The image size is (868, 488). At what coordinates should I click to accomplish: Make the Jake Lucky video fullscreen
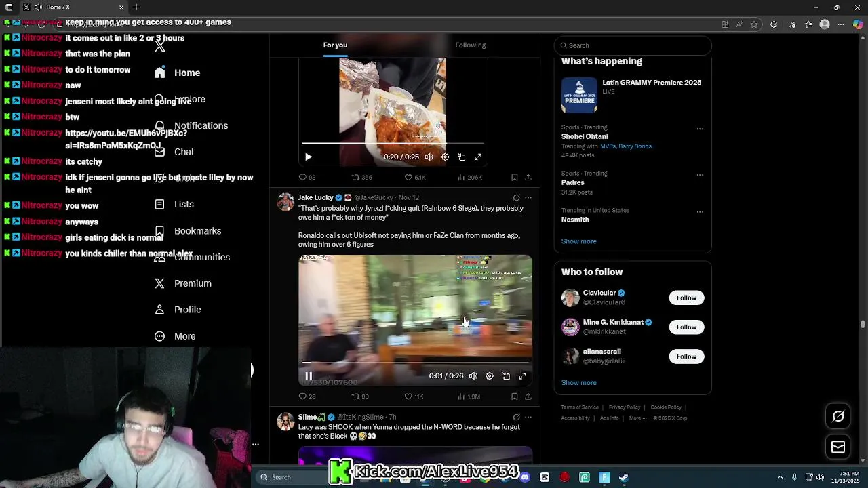pos(522,375)
